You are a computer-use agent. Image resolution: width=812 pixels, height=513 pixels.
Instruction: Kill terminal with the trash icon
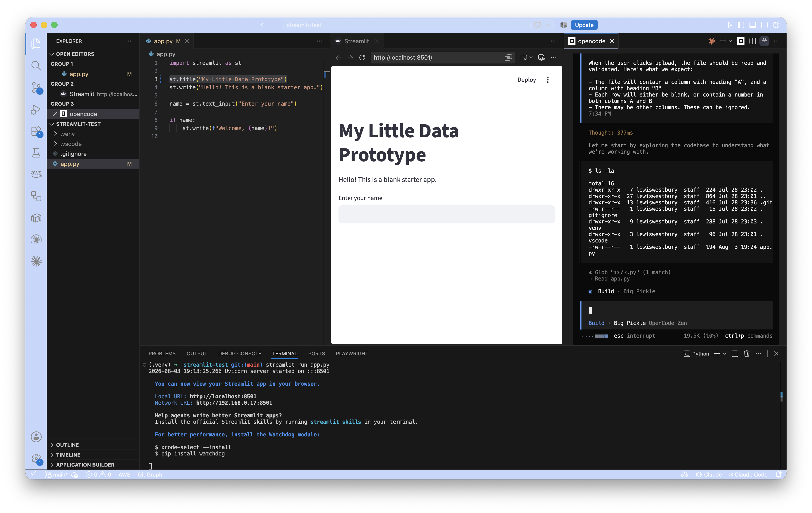click(x=747, y=353)
